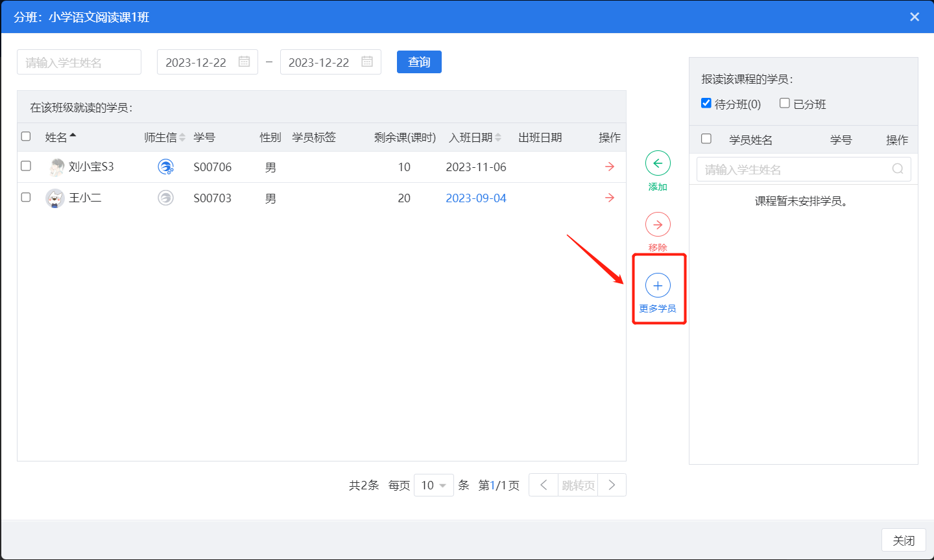Click the 移除 remove arrow icon

(658, 224)
